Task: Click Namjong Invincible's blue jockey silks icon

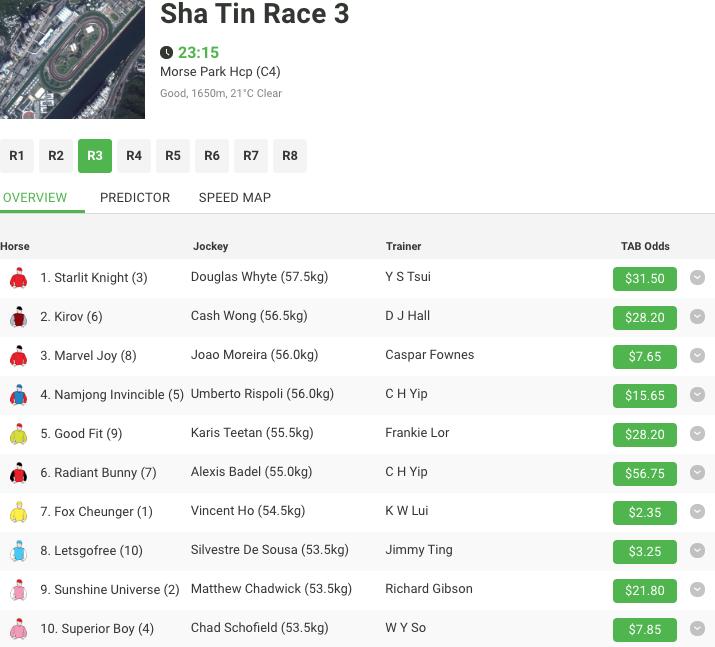Action: [18, 395]
